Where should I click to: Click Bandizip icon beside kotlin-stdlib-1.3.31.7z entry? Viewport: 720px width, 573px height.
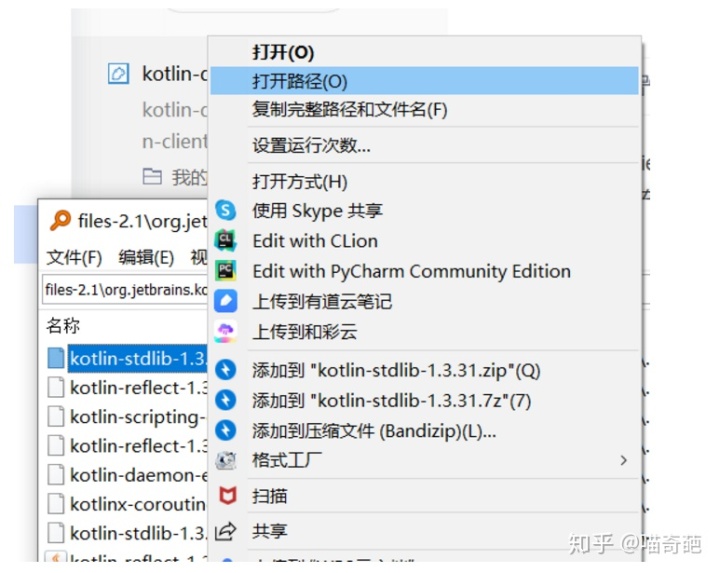click(x=225, y=400)
